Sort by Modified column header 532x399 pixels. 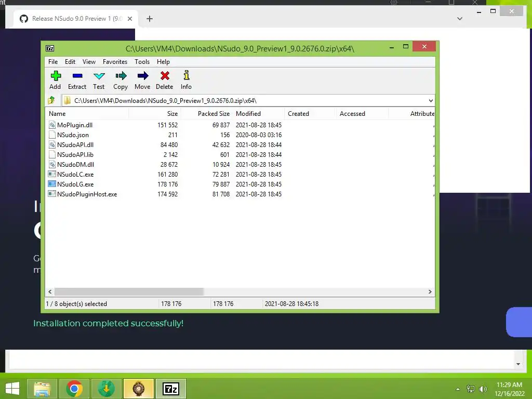259,114
